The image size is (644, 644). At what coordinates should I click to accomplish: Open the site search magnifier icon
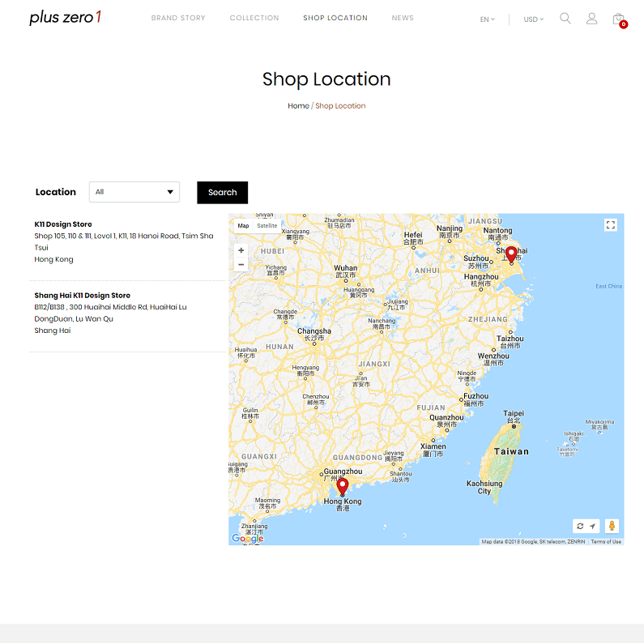coord(565,18)
